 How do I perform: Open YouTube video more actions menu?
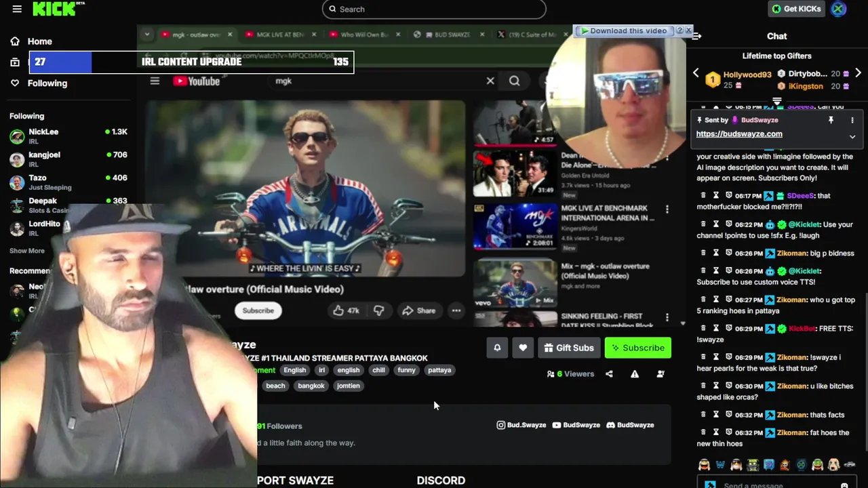(x=456, y=310)
